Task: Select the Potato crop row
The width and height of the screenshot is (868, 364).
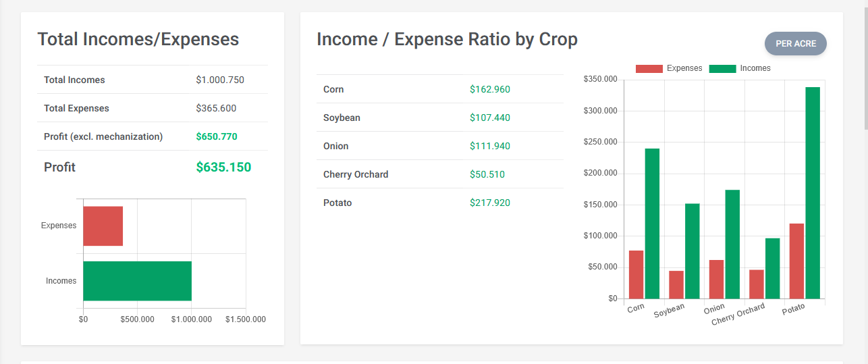Action: 439,203
